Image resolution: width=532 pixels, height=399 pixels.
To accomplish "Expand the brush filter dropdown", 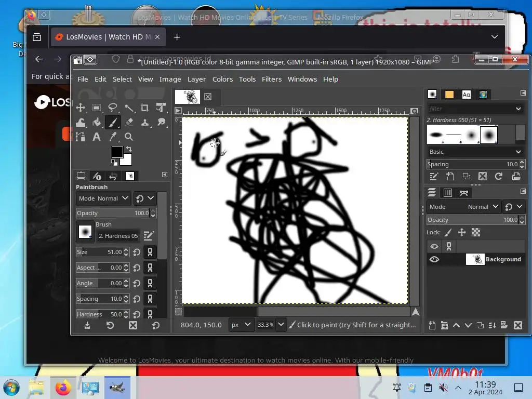I will click(518, 109).
